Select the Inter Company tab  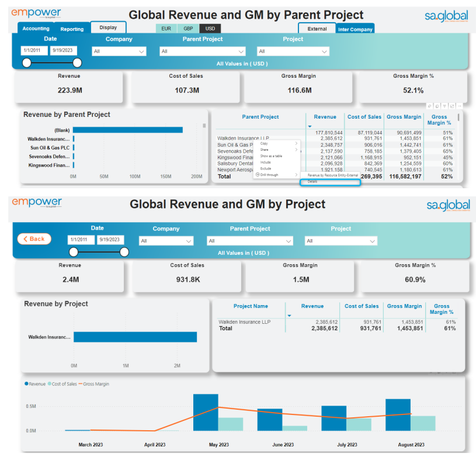tap(355, 29)
